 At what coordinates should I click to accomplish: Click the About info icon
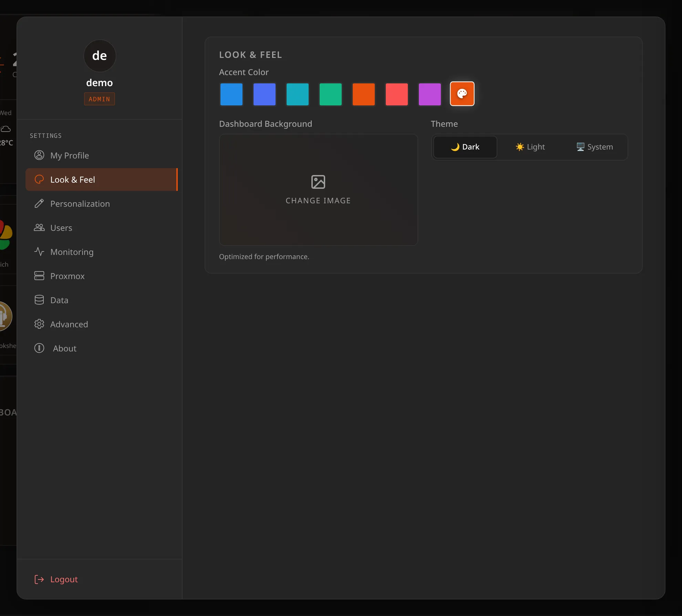tap(39, 348)
